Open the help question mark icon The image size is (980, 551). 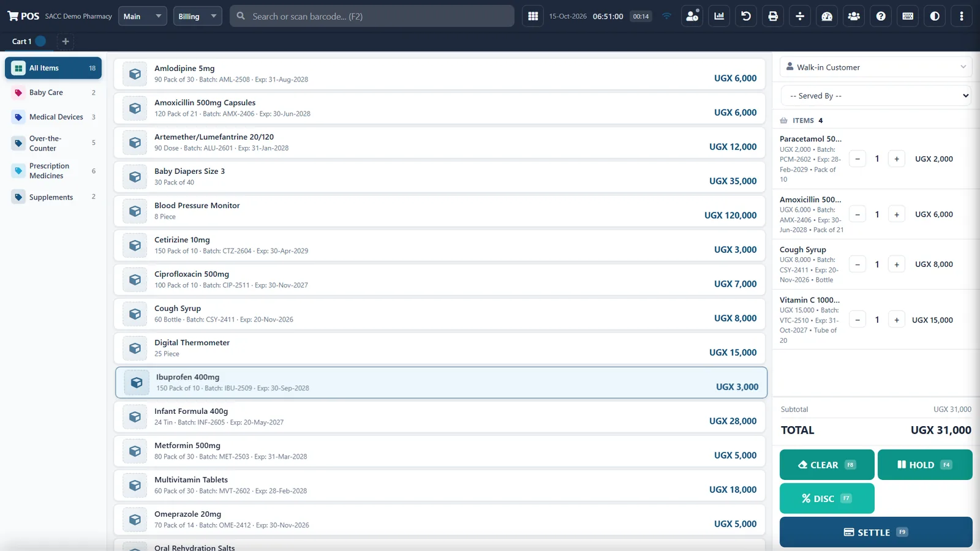[x=881, y=17]
